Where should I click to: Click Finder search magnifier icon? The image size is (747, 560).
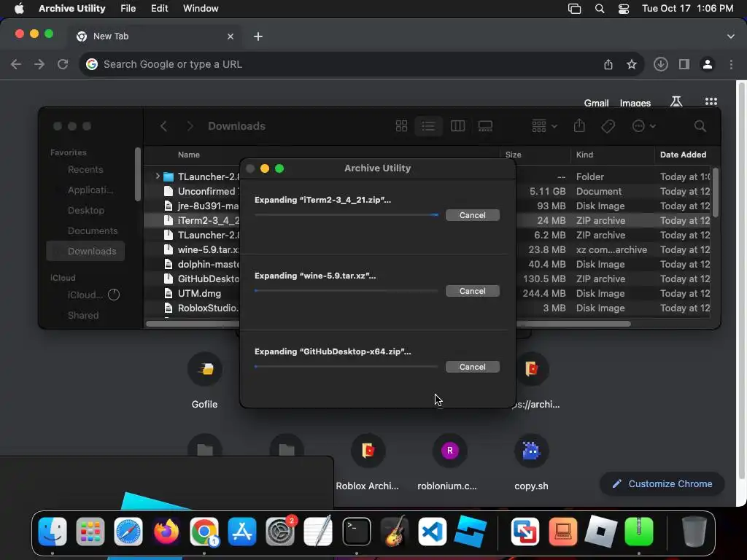pos(700,126)
